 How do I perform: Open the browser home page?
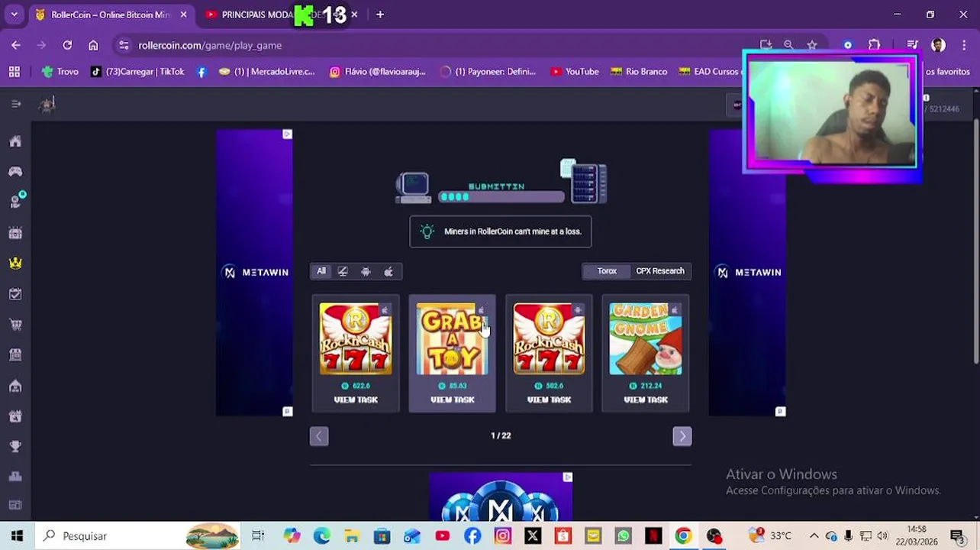(x=93, y=45)
